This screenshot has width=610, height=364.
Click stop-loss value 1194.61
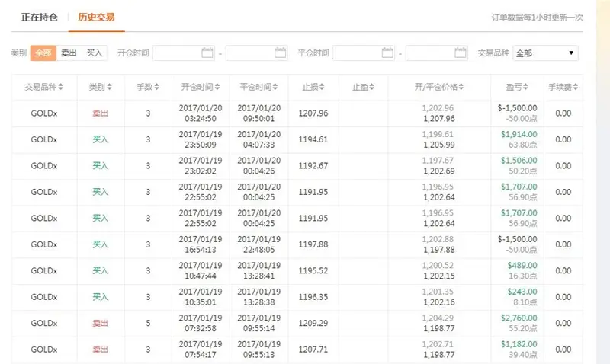coord(313,139)
